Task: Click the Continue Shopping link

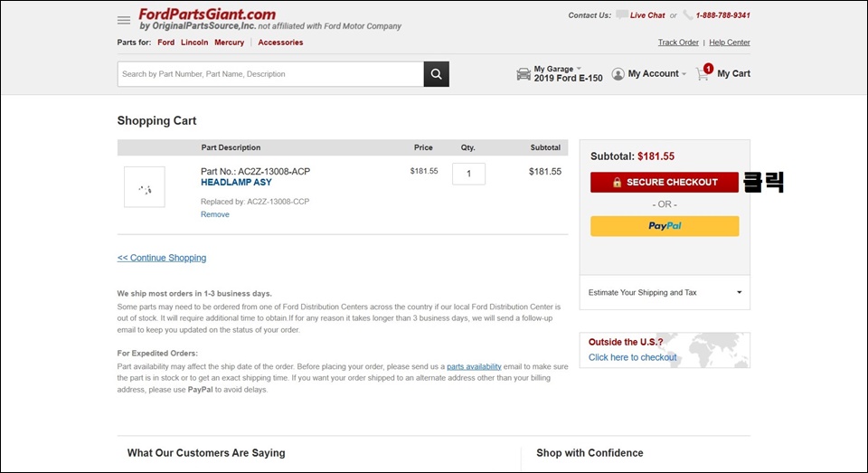Action: pyautogui.click(x=162, y=258)
